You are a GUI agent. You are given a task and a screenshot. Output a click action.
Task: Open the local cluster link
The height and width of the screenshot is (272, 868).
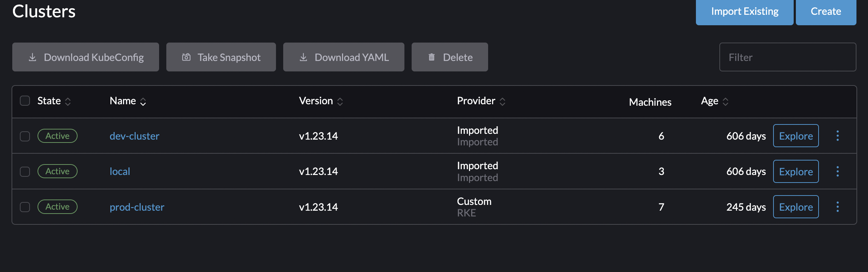[120, 171]
